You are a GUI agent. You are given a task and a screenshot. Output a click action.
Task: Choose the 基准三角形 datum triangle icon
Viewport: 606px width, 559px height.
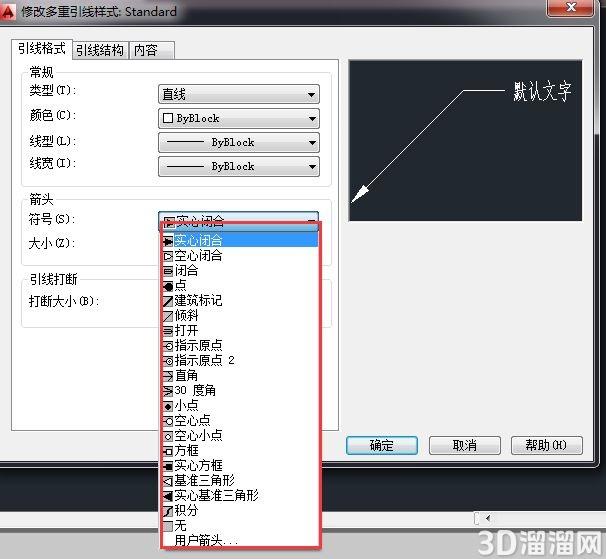[168, 481]
